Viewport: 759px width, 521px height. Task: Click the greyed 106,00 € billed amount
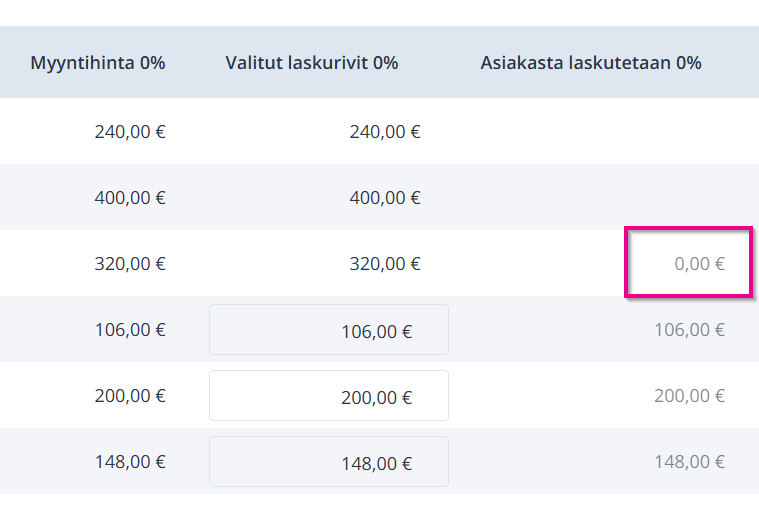(689, 330)
